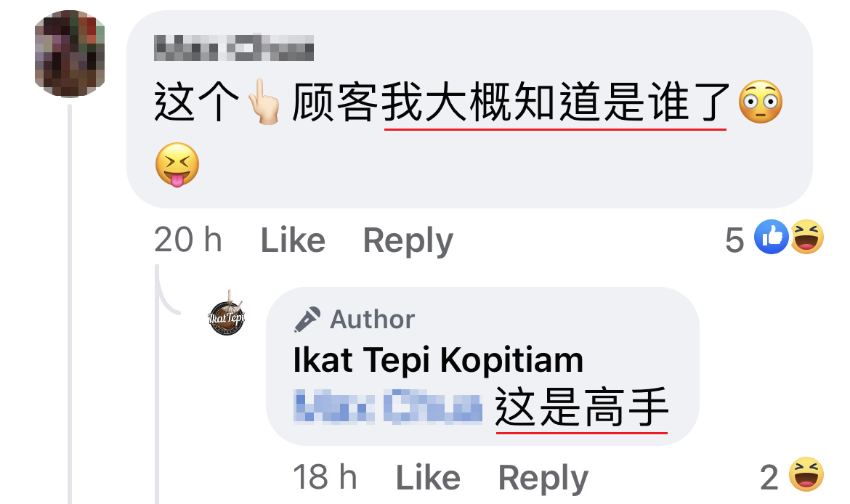This screenshot has width=850, height=504.
Task: Click the Author microphone badge icon
Action: [307, 320]
